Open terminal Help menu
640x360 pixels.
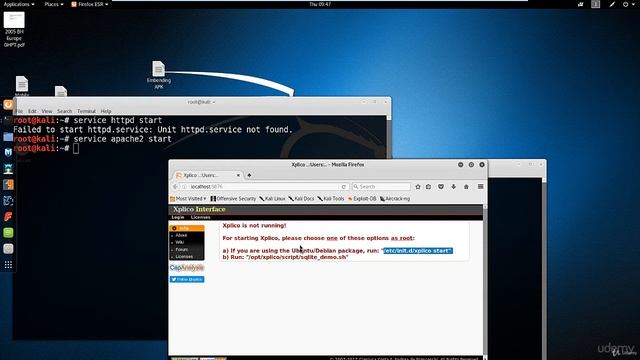point(106,111)
